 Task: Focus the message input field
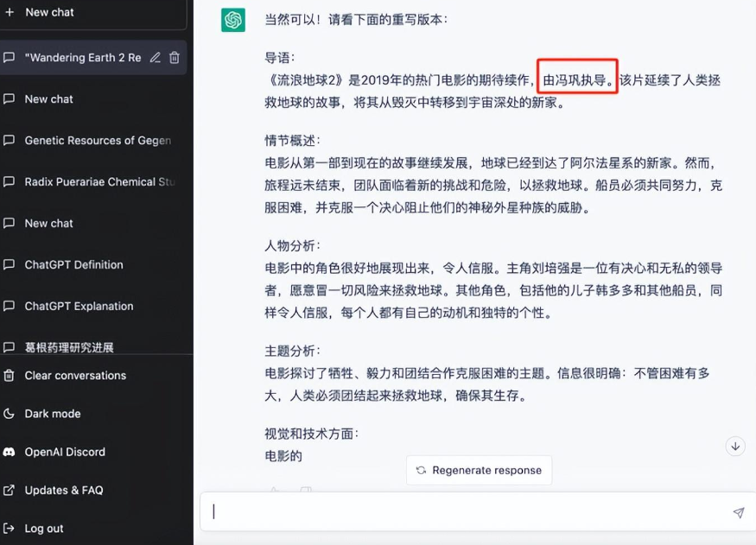point(477,512)
